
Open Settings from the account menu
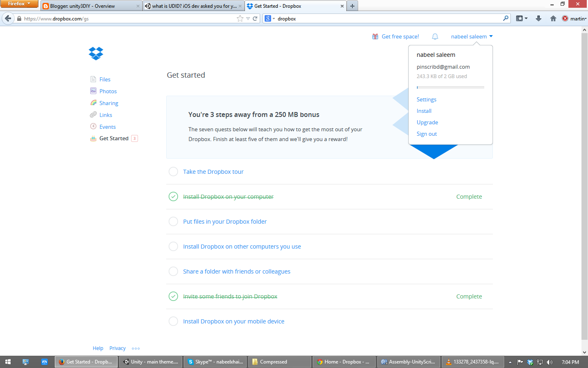(x=426, y=99)
